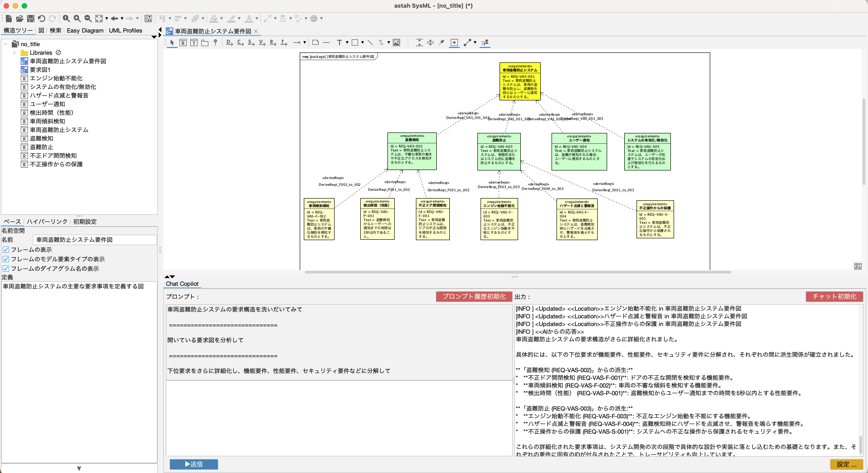Viewport: 868px width, 473px height.
Task: Disable フレームのモデル要素タイプの表示
Action: click(6, 259)
